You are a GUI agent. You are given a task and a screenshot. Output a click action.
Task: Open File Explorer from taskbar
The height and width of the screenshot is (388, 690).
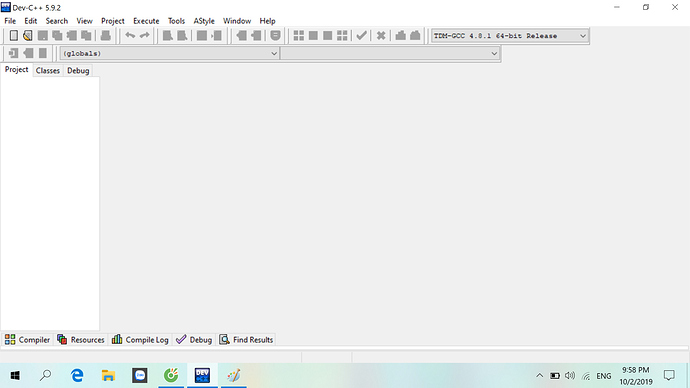point(108,376)
